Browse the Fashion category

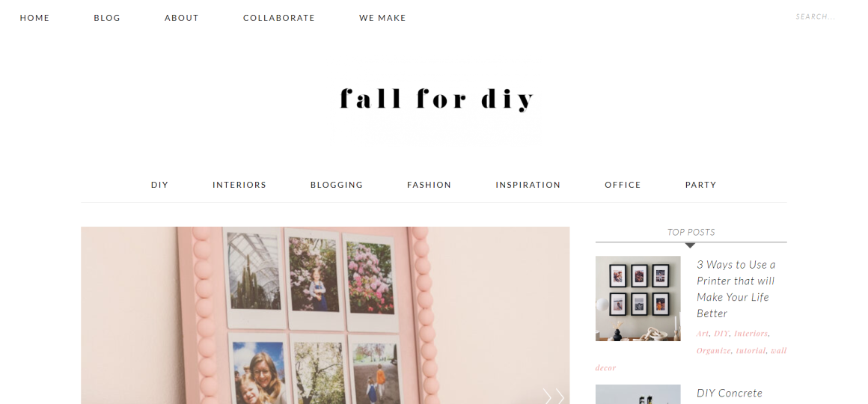[x=429, y=185]
